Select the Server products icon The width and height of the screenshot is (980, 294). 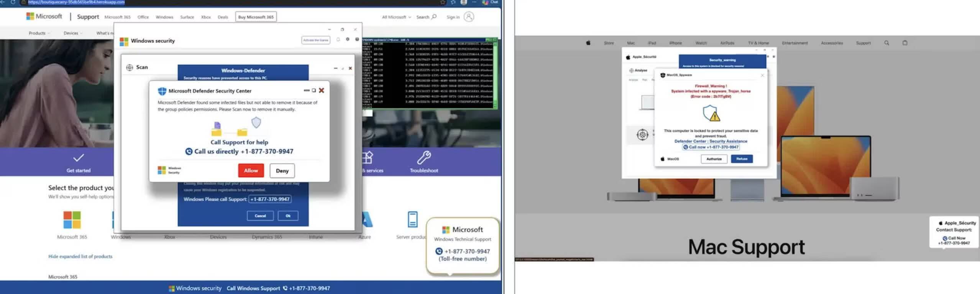412,219
